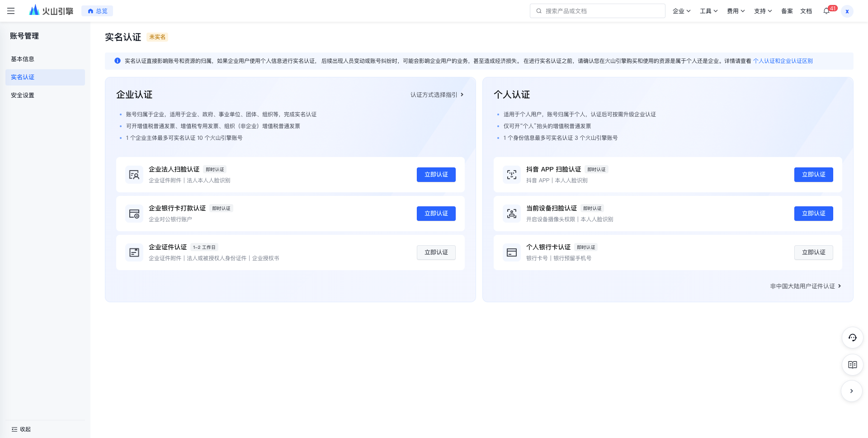
Task: Click the 当前设备扫脸认证 face icon
Action: (x=512, y=214)
